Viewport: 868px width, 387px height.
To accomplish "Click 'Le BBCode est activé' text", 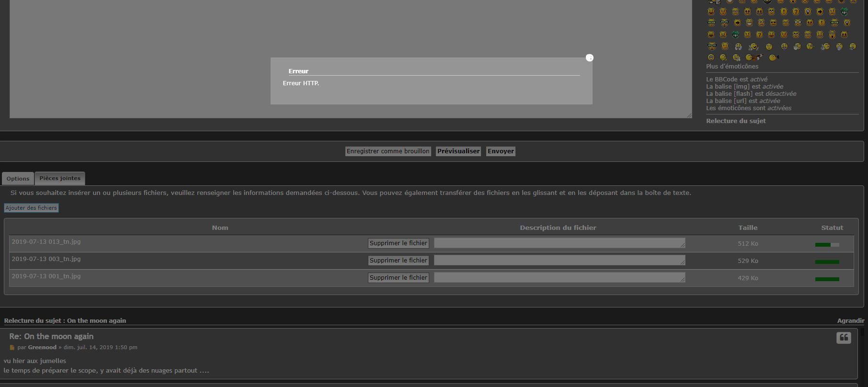I will [x=737, y=80].
